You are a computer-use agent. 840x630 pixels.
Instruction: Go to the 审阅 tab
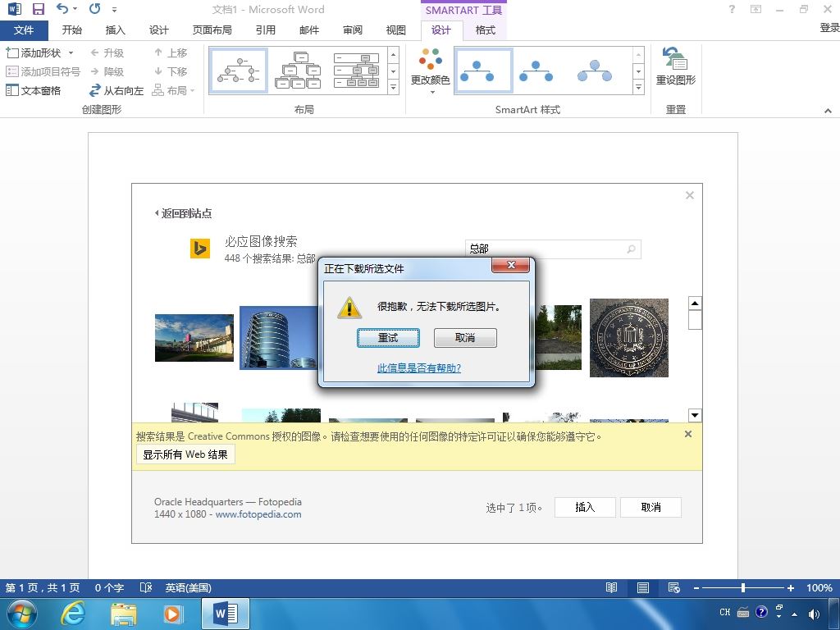353,30
